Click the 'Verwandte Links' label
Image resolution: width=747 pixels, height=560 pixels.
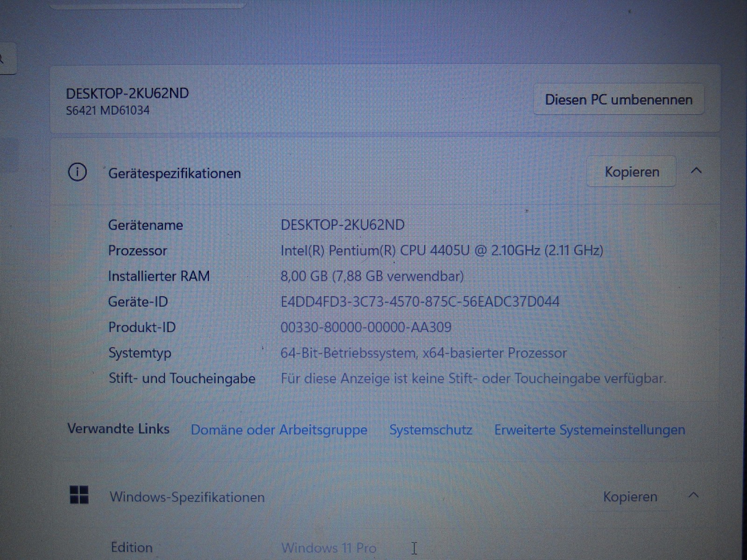click(119, 428)
